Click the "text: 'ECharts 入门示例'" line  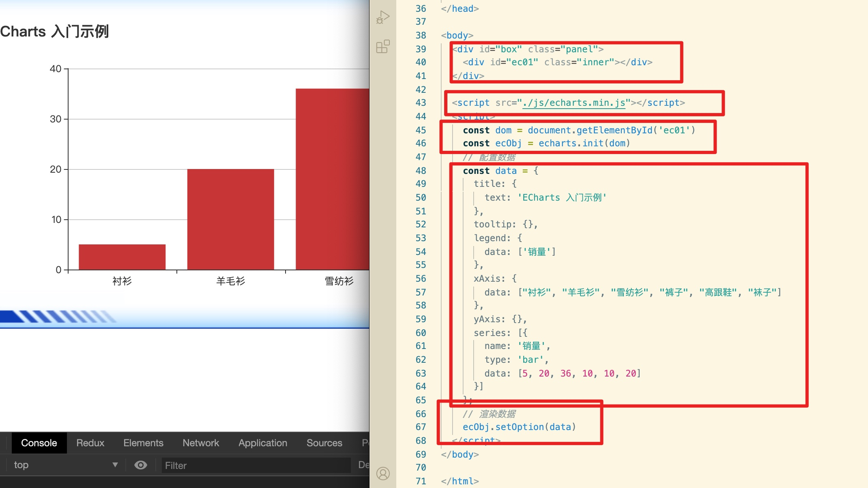click(x=545, y=198)
